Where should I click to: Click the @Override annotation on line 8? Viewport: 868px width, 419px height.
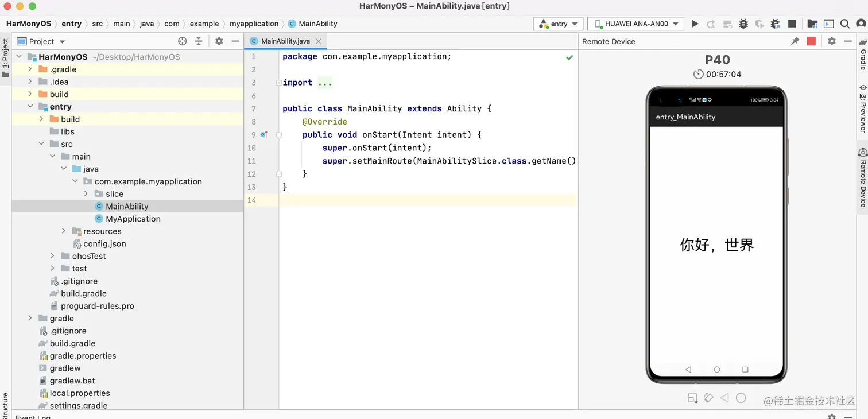pos(325,122)
